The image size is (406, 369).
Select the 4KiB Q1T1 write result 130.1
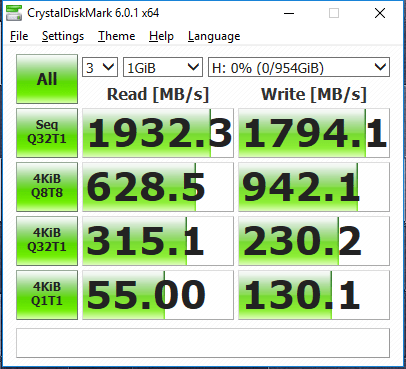click(314, 295)
